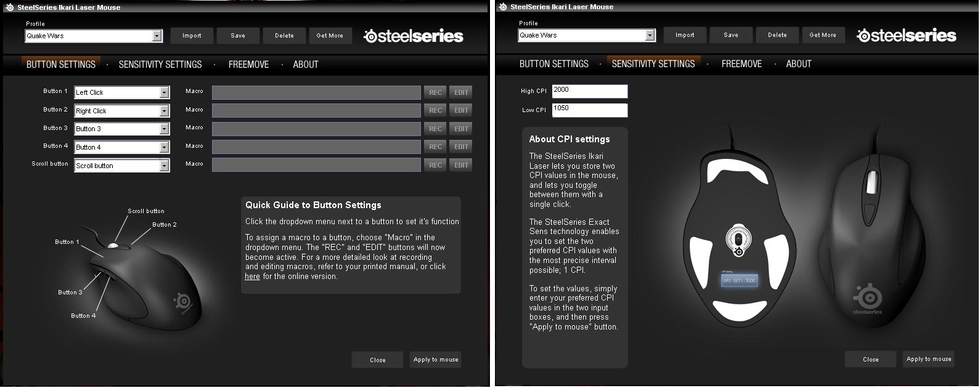Screen dimensions: 980x388
Task: Expand the Button 3 function dropdown
Action: (x=122, y=129)
